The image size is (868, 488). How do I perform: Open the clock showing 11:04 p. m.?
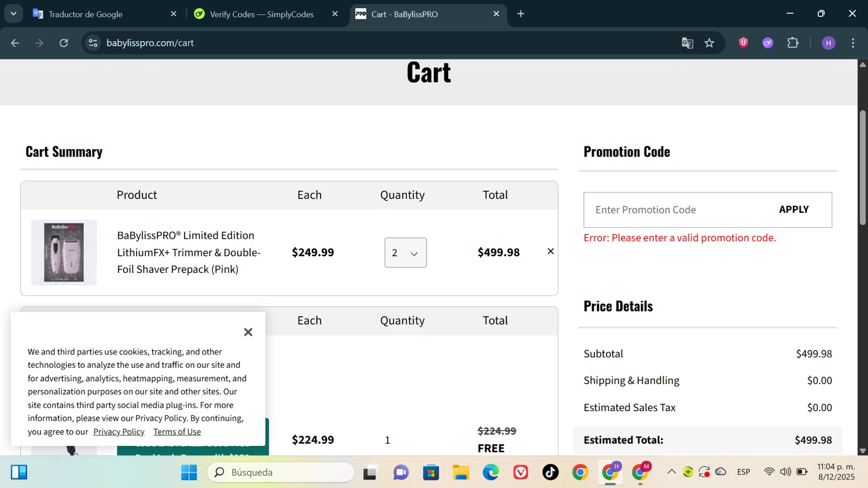(x=836, y=472)
